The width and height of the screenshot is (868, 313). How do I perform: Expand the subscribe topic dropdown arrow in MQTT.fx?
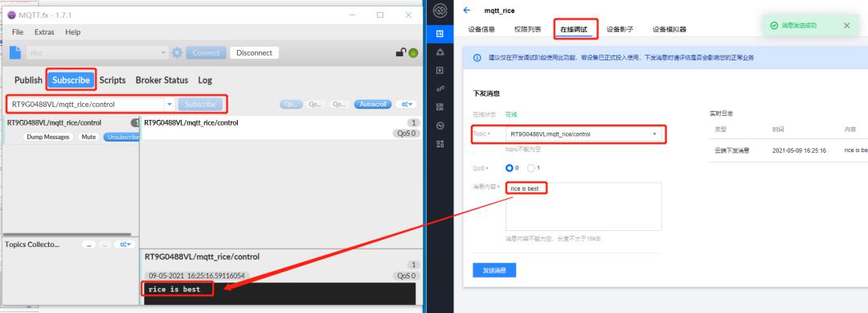pos(170,104)
